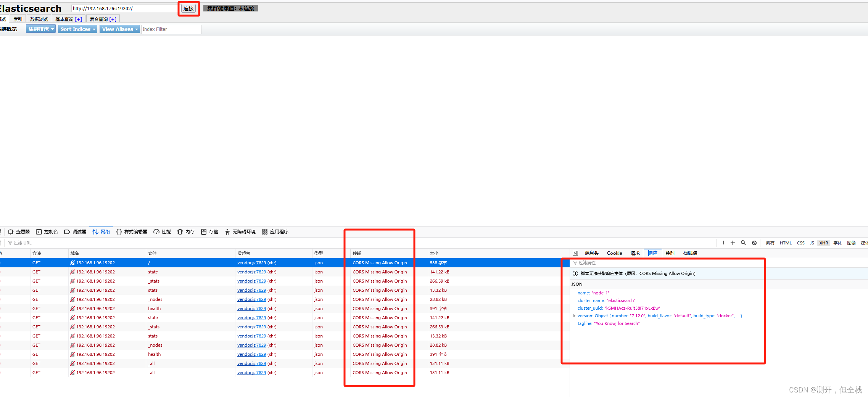Switch to the 索引 (Indices) tab
The height and width of the screenshot is (397, 868).
coord(18,19)
